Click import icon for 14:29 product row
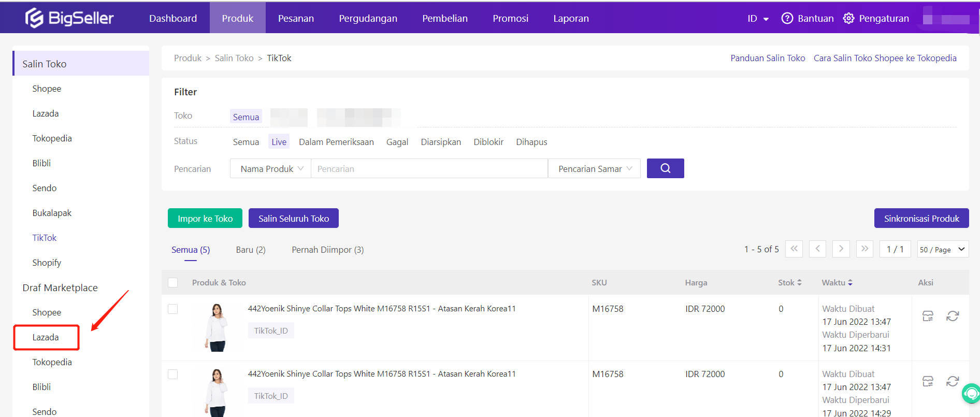980x417 pixels. [928, 381]
